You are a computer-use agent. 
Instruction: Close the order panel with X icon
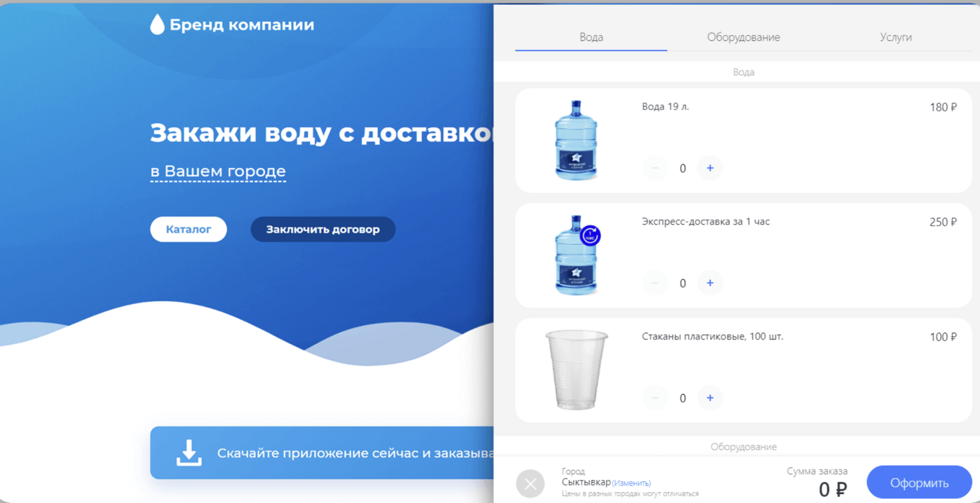pos(530,483)
